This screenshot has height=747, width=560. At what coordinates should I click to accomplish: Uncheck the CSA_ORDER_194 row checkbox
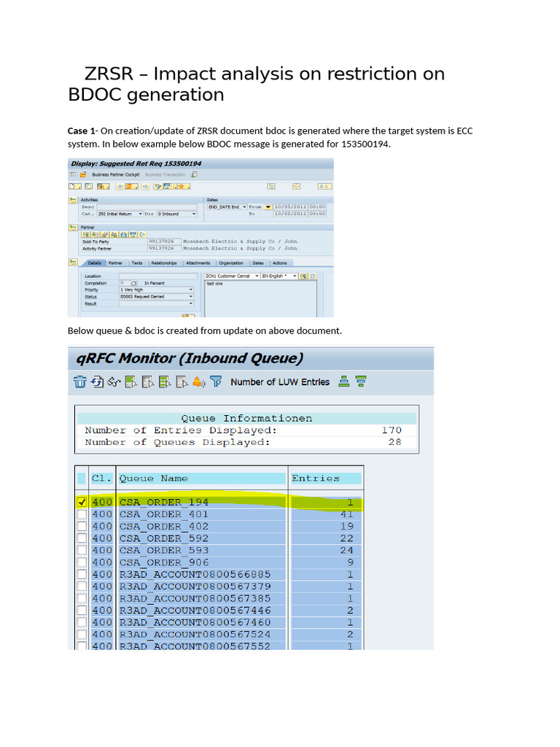pyautogui.click(x=82, y=502)
